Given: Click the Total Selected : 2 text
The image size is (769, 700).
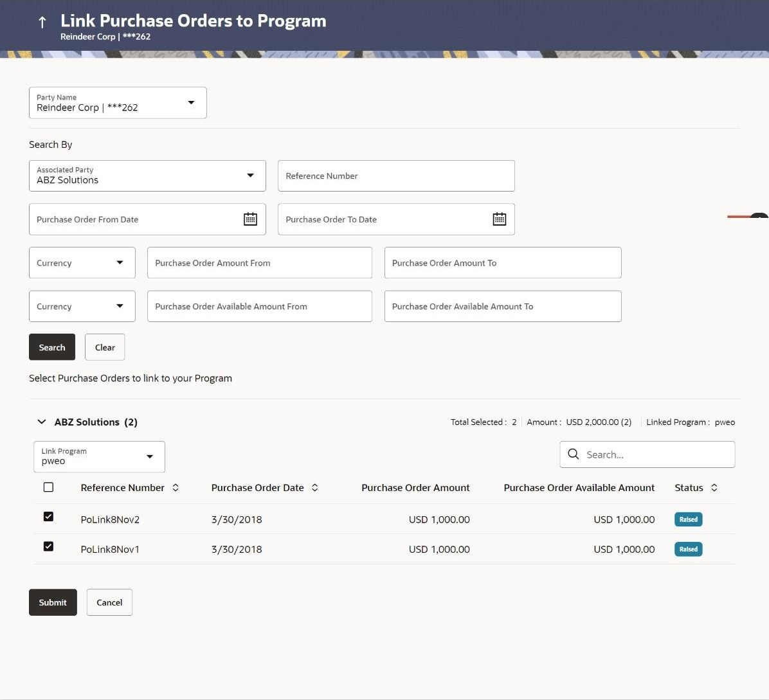Looking at the screenshot, I should [483, 422].
